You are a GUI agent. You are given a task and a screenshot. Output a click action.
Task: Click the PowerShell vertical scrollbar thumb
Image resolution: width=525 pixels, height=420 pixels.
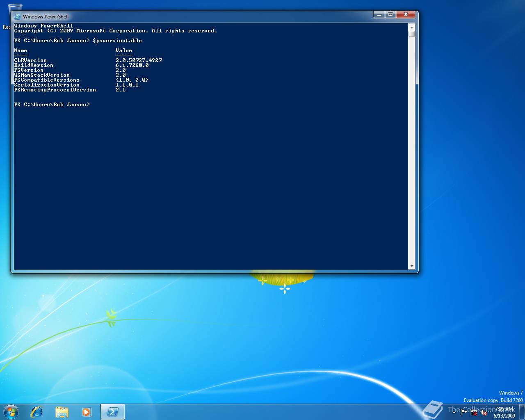click(412, 34)
